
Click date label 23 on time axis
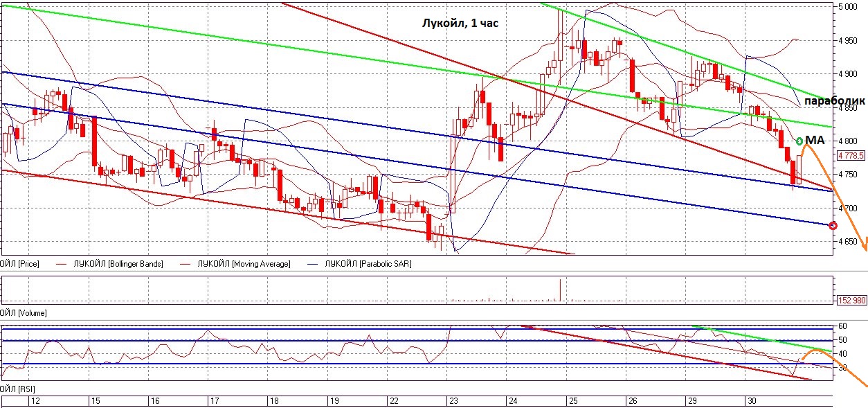453,401
